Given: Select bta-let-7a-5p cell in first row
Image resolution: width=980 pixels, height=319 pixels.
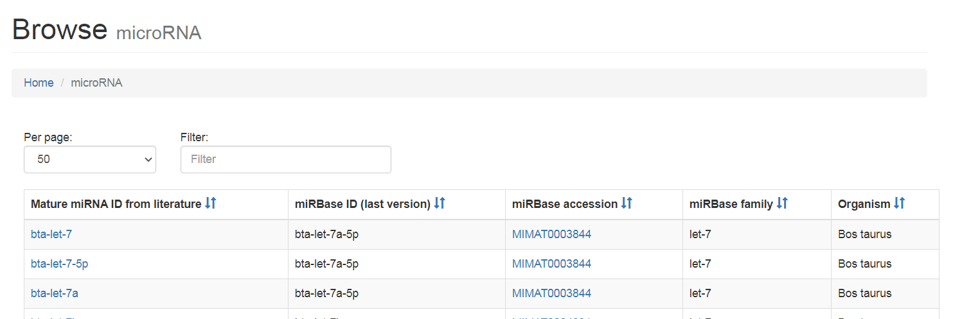Looking at the screenshot, I should (326, 234).
